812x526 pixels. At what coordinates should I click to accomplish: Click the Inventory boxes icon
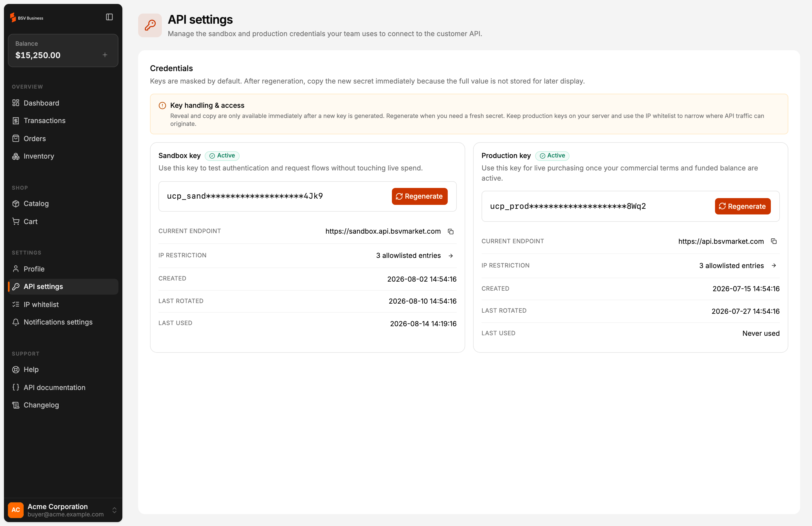(x=16, y=156)
